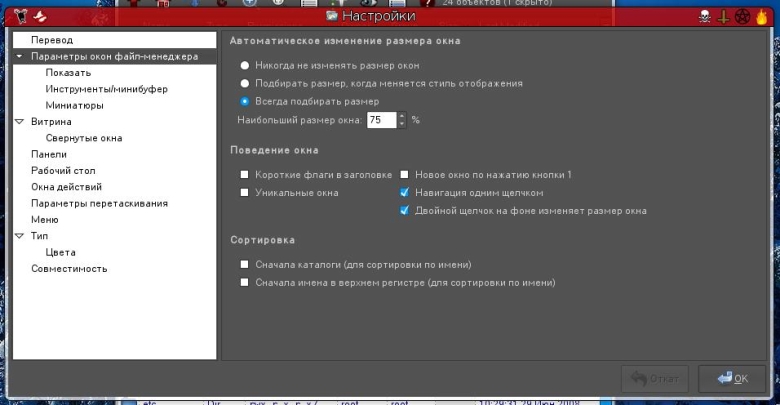
Task: Click the skull icon in the title bar
Action: [705, 17]
